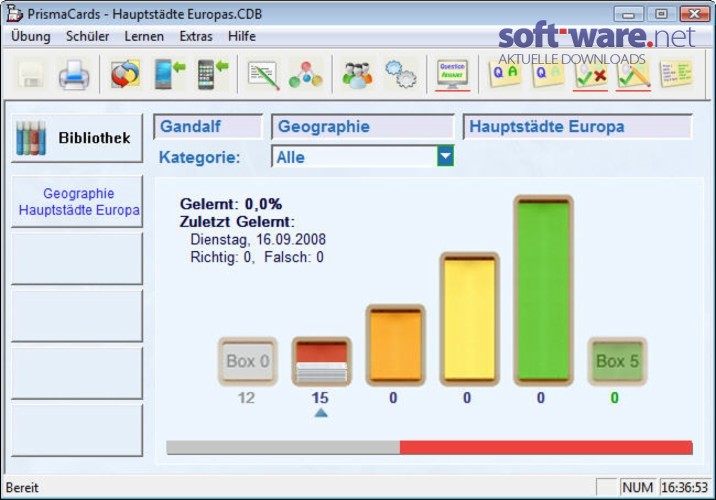The height and width of the screenshot is (500, 716).
Task: Open the card editor pencil icon
Action: click(x=263, y=76)
